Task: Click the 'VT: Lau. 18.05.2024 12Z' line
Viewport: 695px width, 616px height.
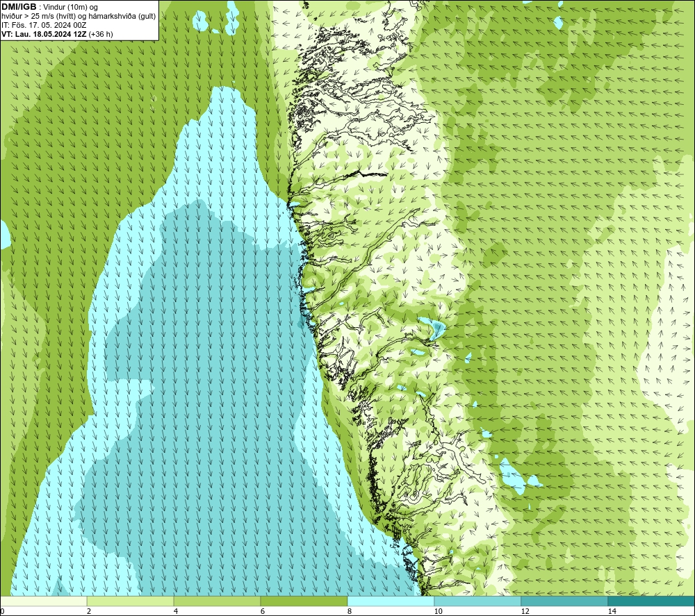Action: 44,34
